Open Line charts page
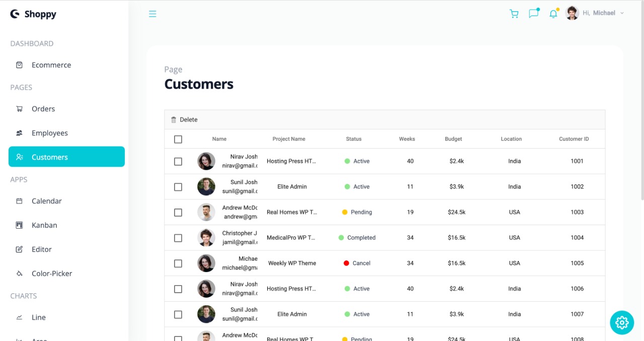The image size is (644, 341). 66,317
